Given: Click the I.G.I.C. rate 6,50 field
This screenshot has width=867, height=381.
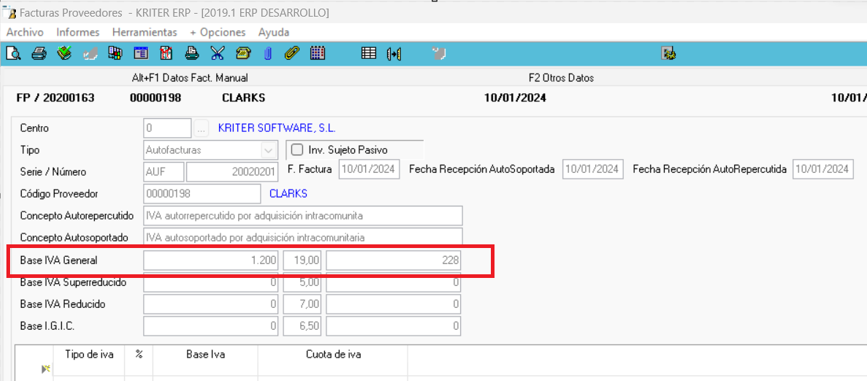Looking at the screenshot, I should [x=302, y=326].
